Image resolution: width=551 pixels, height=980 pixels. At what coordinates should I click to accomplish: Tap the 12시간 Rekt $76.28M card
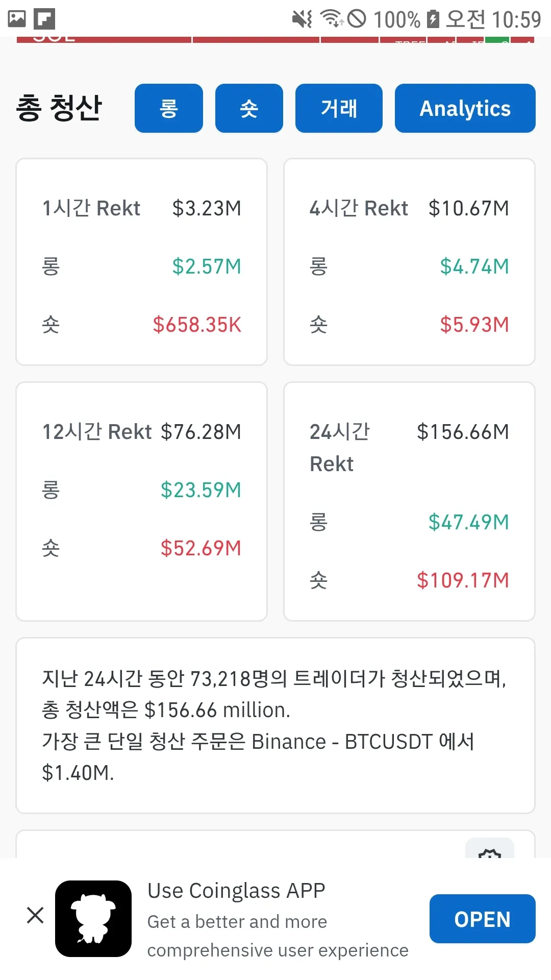point(142,501)
